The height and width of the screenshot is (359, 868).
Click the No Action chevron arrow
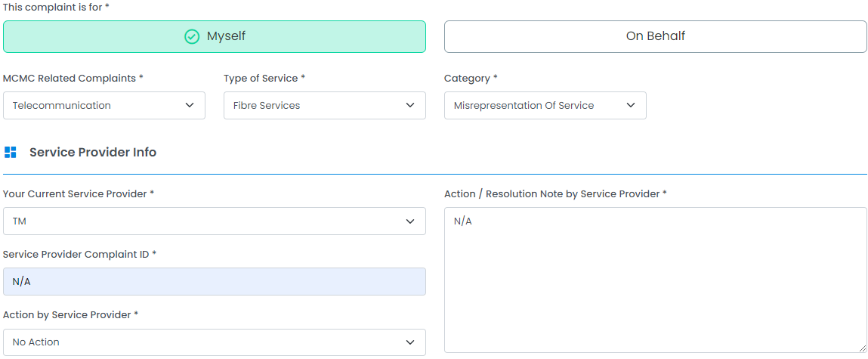[410, 342]
